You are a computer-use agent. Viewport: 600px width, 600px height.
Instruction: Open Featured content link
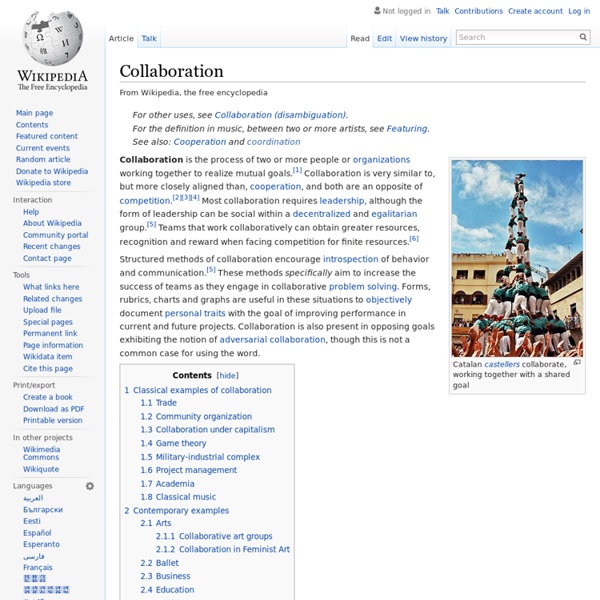pyautogui.click(x=47, y=136)
